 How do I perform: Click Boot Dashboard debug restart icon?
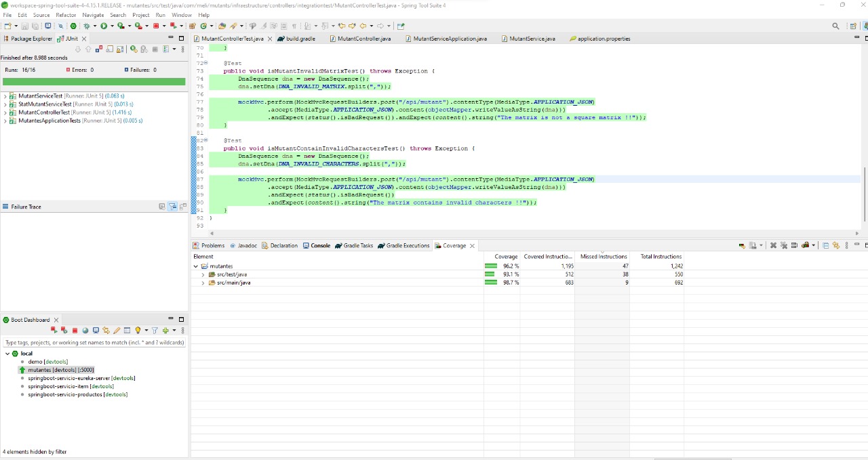pos(64,330)
